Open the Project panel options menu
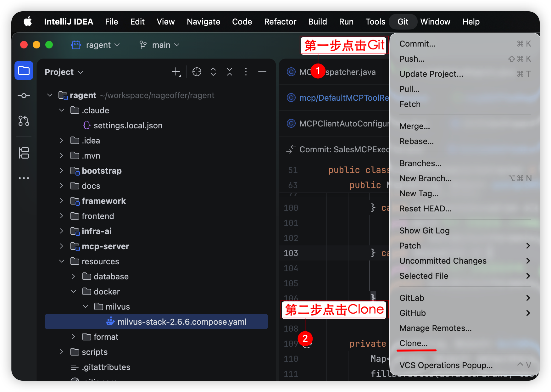551x392 pixels. 246,72
